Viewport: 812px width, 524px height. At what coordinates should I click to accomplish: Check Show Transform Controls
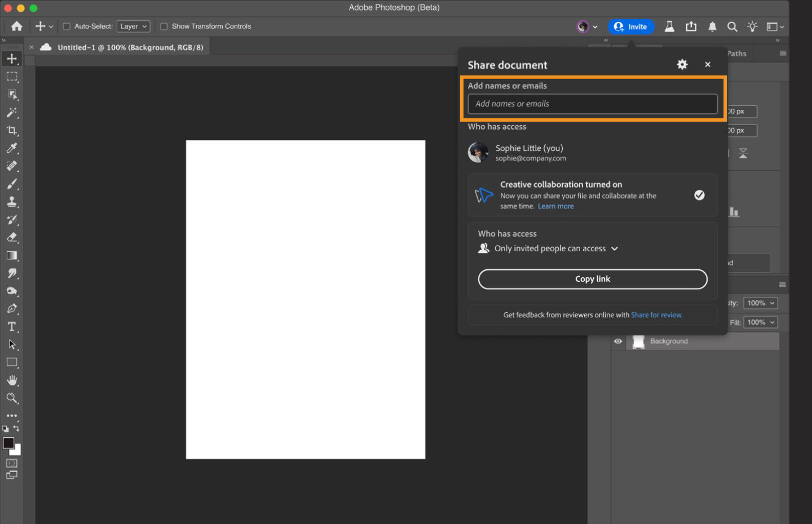tap(164, 26)
